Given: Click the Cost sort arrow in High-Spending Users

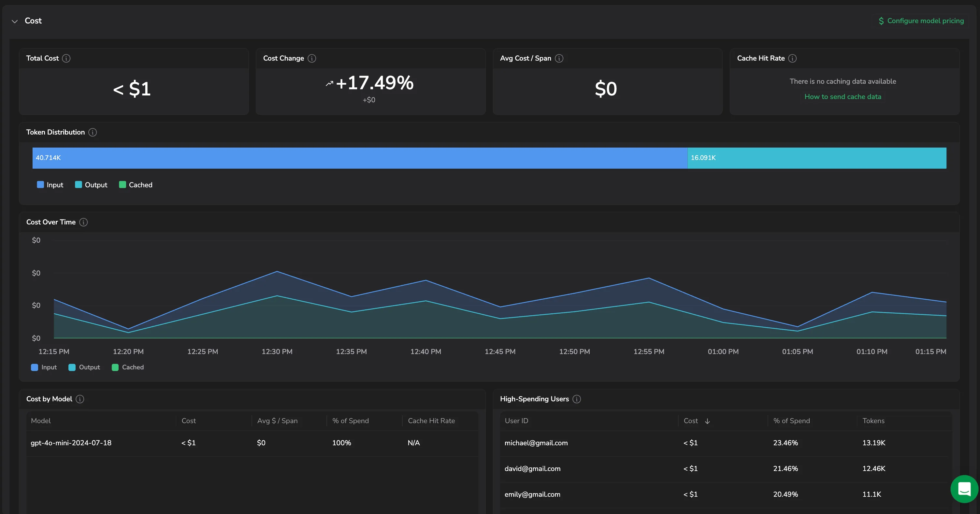Looking at the screenshot, I should pyautogui.click(x=707, y=421).
